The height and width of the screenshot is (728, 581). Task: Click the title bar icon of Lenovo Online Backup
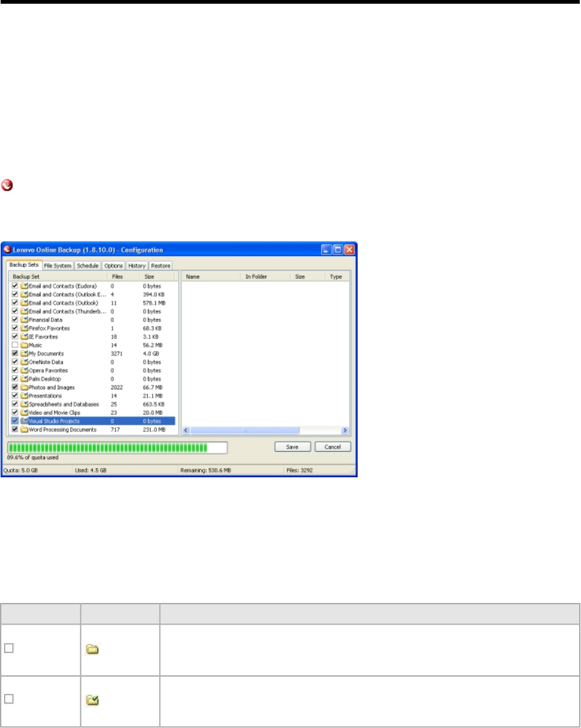pos(7,249)
